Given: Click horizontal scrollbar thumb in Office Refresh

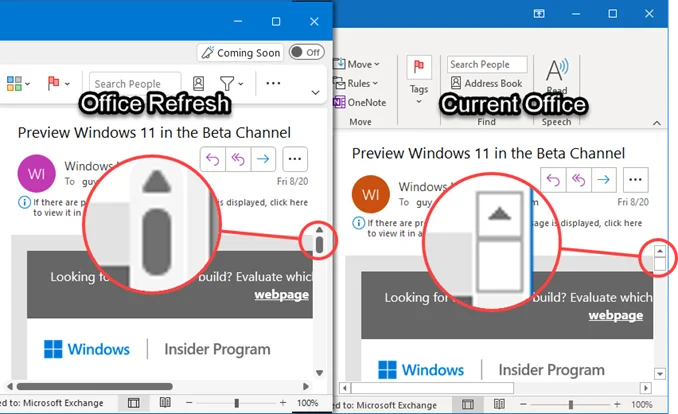Looking at the screenshot, I should 95,386.
